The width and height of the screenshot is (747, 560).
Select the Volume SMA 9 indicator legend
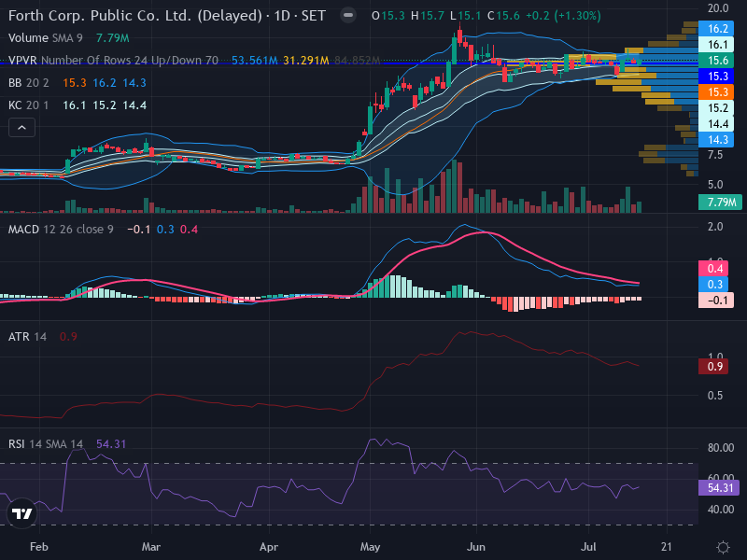45,38
